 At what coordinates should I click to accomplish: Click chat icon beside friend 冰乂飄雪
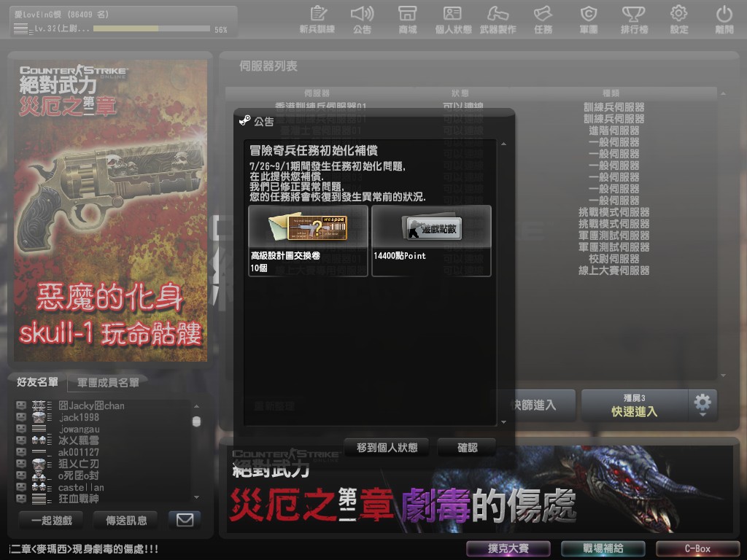click(21, 440)
